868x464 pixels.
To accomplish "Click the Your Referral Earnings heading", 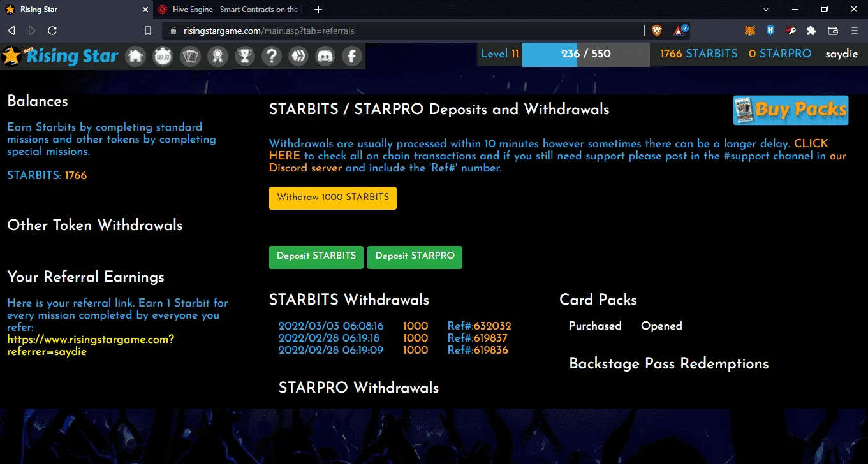I will point(86,277).
